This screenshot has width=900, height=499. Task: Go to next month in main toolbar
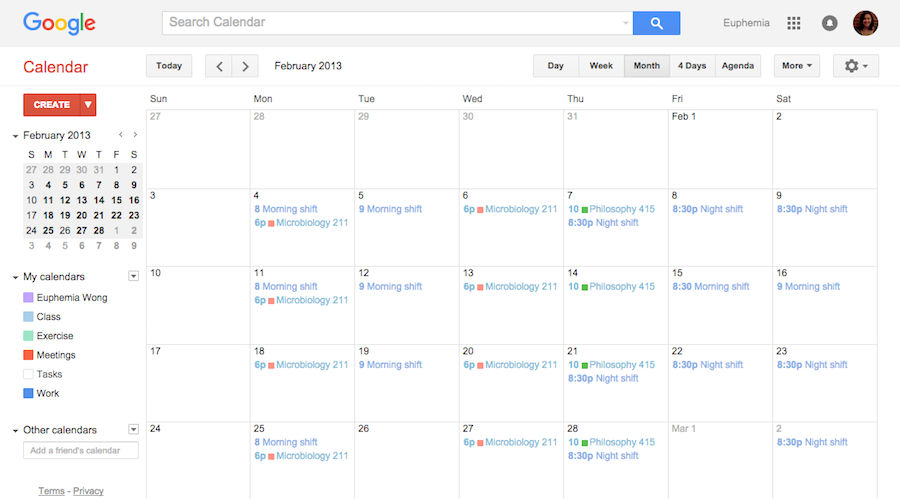246,66
